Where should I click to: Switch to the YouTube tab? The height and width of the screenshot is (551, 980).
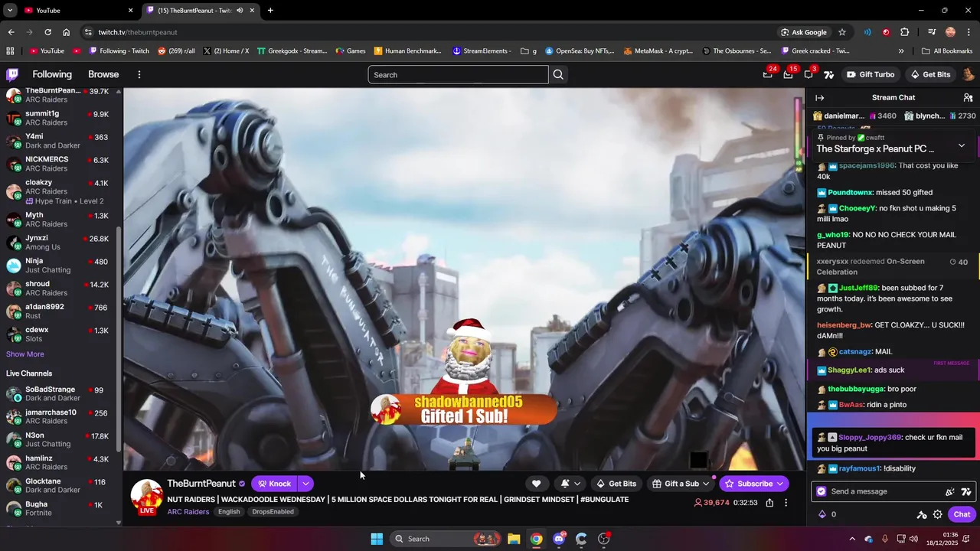coord(77,11)
